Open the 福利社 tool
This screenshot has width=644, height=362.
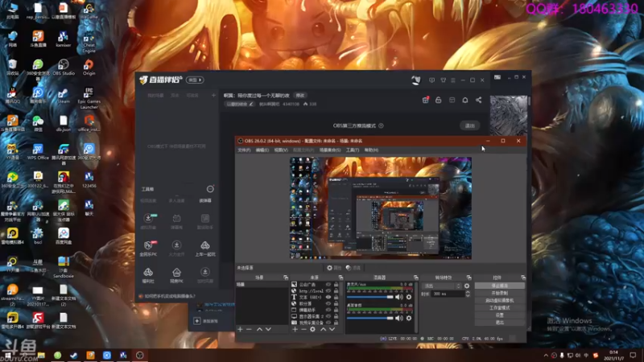(148, 275)
